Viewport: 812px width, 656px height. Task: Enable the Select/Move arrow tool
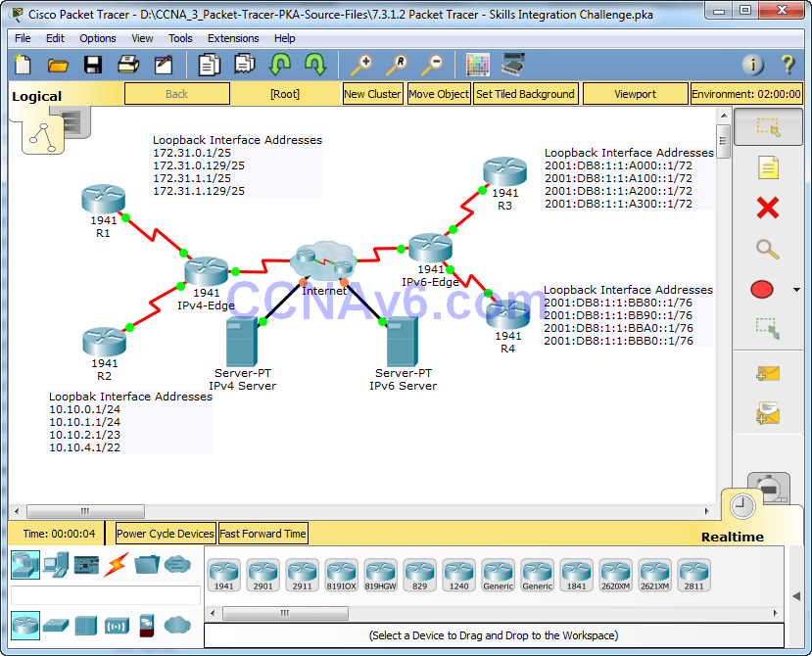[x=768, y=126]
